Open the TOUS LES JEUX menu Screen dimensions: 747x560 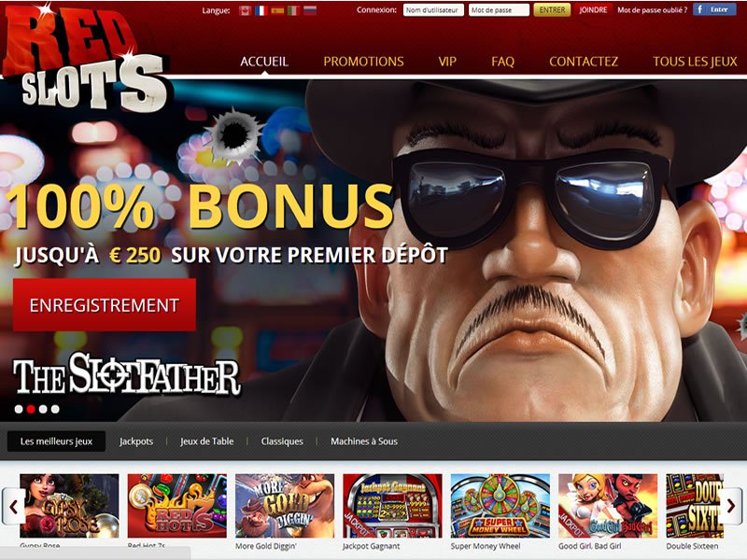point(695,62)
